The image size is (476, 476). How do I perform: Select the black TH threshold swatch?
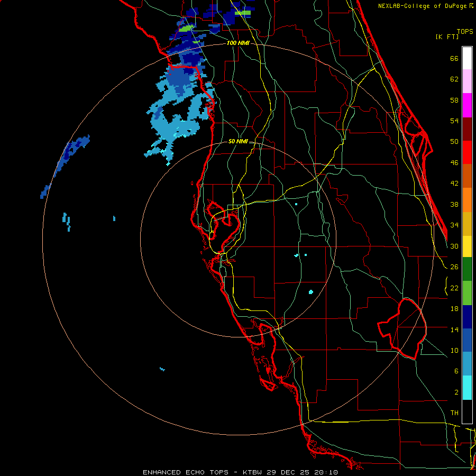(467, 411)
